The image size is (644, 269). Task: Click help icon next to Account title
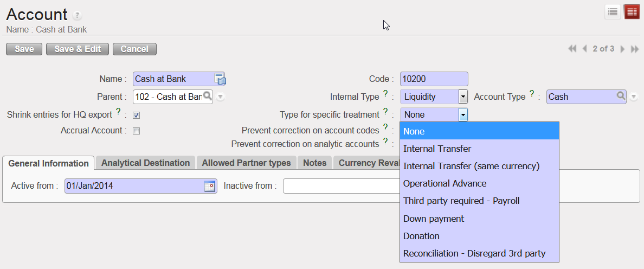[78, 15]
